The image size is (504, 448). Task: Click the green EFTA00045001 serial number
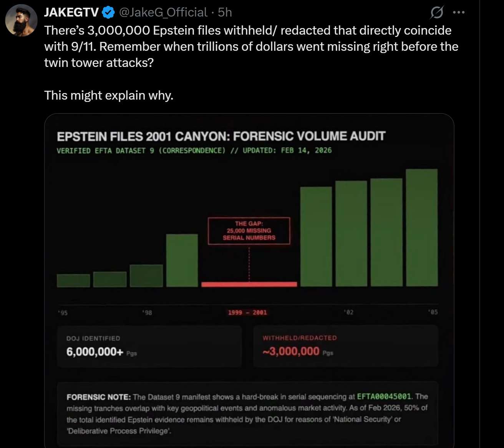click(x=384, y=396)
